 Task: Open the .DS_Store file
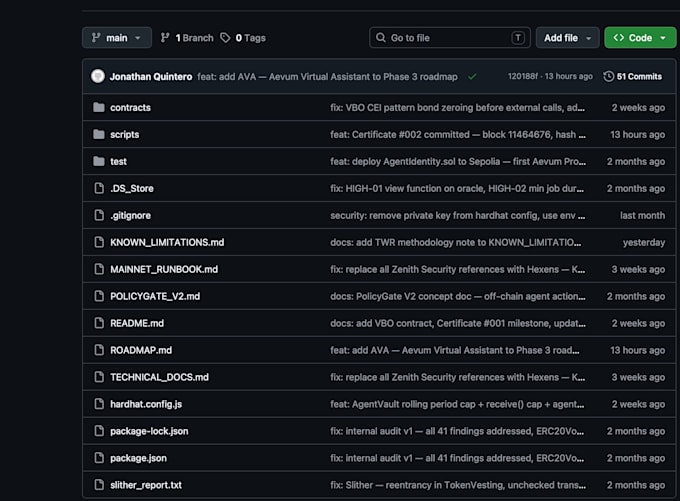click(132, 188)
